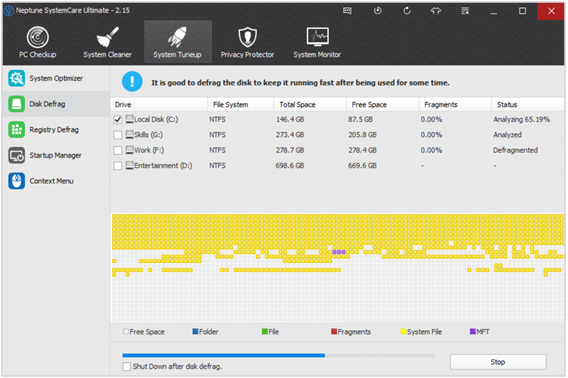Switch to the System Tuneup tab
The width and height of the screenshot is (568, 378).
pyautogui.click(x=178, y=42)
